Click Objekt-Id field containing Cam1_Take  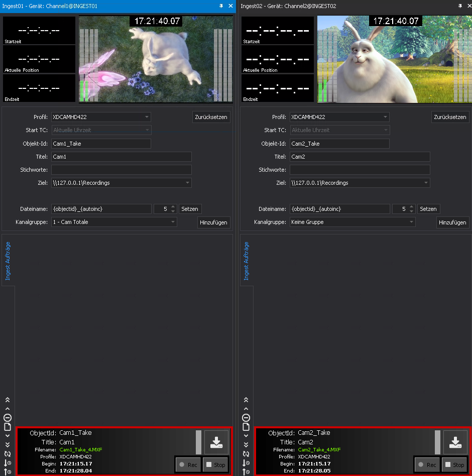pyautogui.click(x=101, y=144)
